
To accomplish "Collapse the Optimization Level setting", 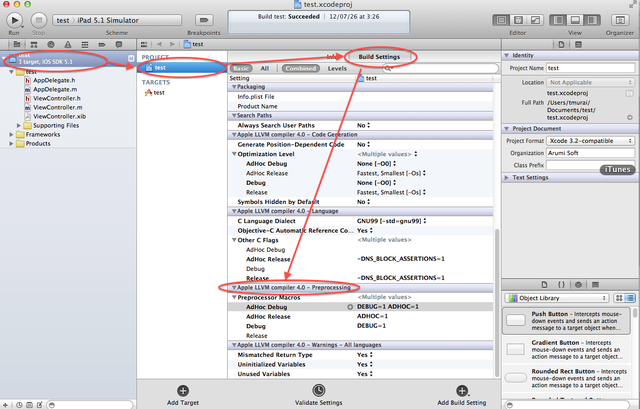I will (x=234, y=154).
